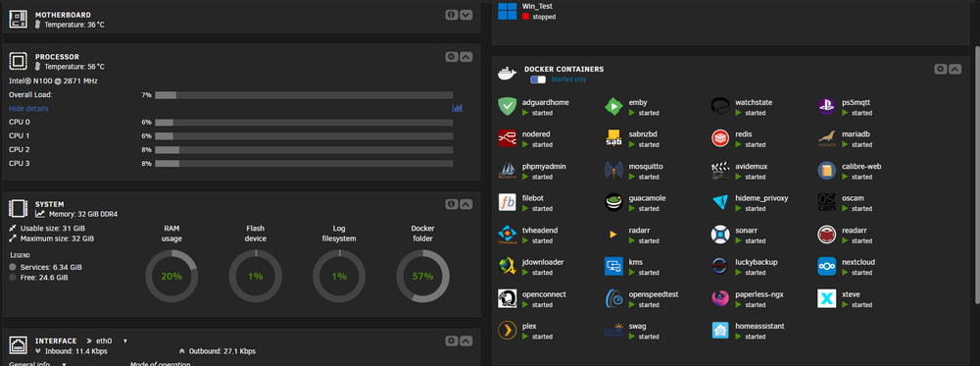Screen dimensions: 980x366
Task: Click the openspeedtest container icon
Action: click(613, 298)
